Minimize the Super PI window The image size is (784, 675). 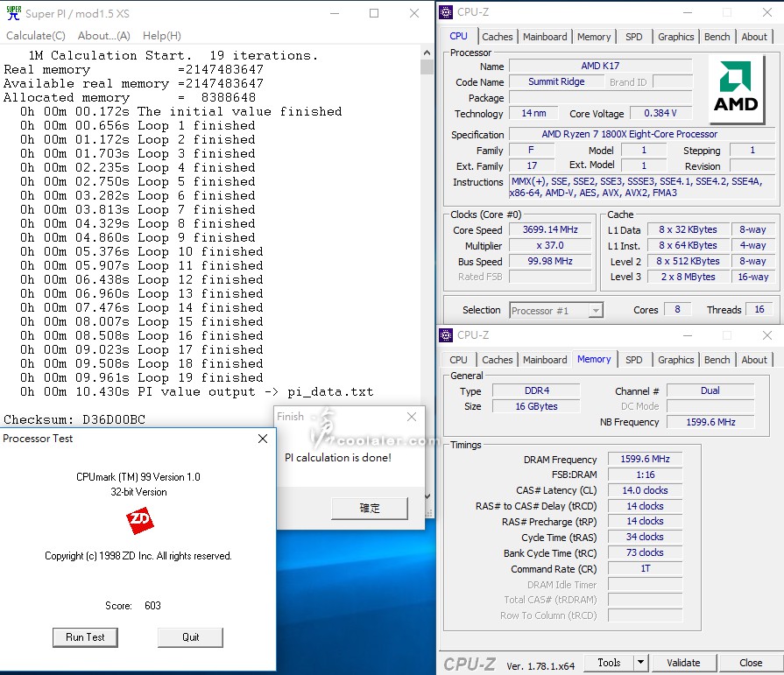[335, 13]
